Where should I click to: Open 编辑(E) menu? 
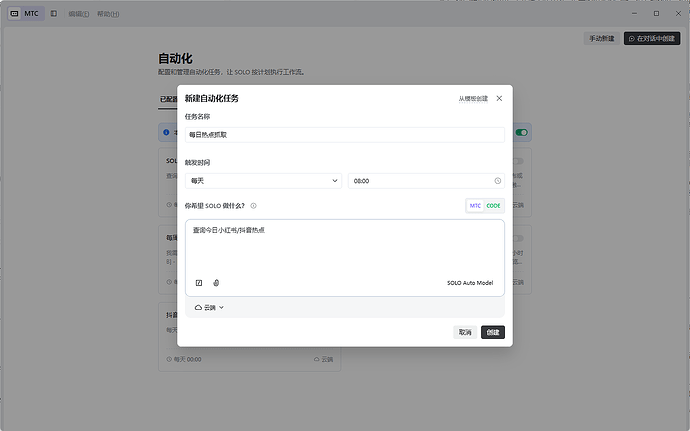79,14
